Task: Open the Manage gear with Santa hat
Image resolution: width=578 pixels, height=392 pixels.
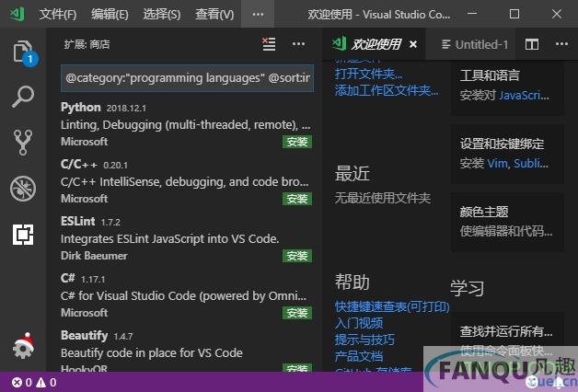Action: click(x=23, y=346)
